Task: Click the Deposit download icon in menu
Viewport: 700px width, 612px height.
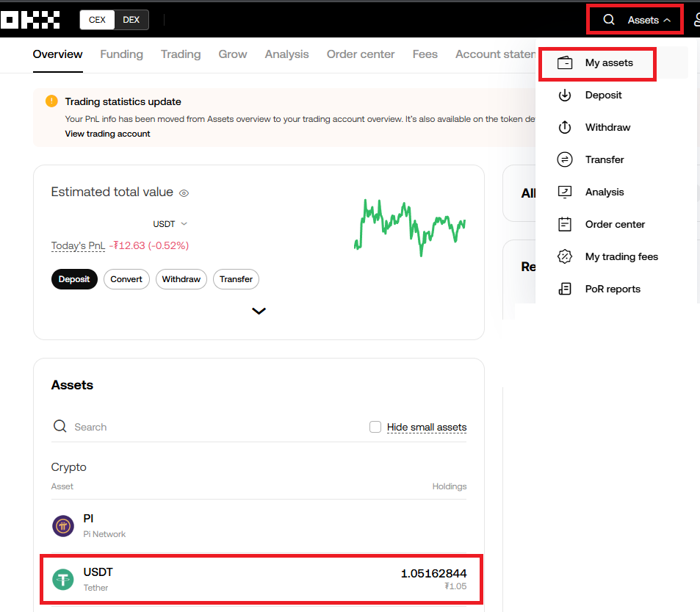Action: coord(565,95)
